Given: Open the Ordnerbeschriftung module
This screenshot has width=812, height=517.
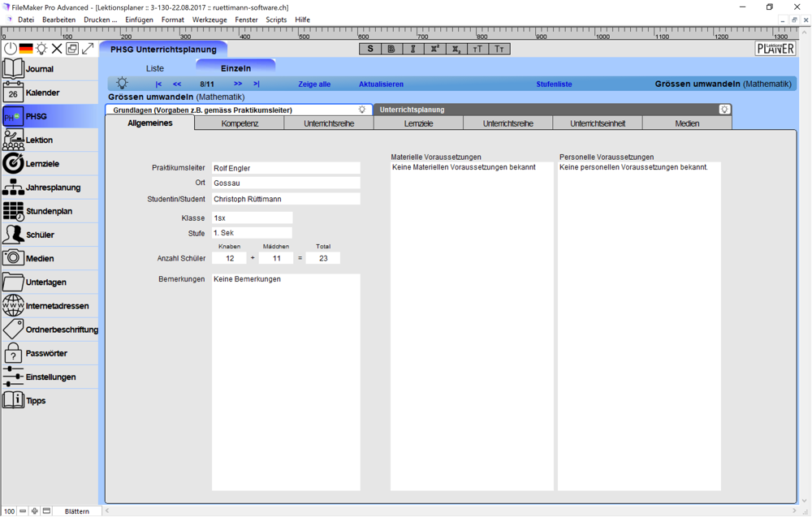Looking at the screenshot, I should coord(50,330).
